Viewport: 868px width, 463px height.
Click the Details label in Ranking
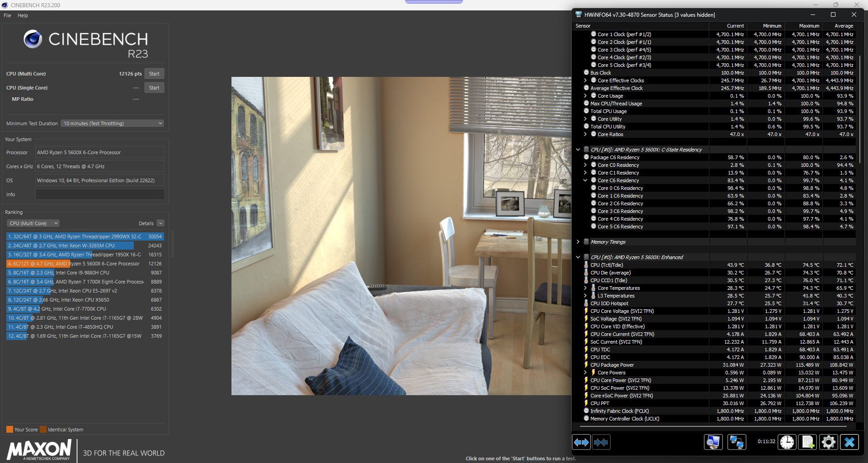coord(146,223)
